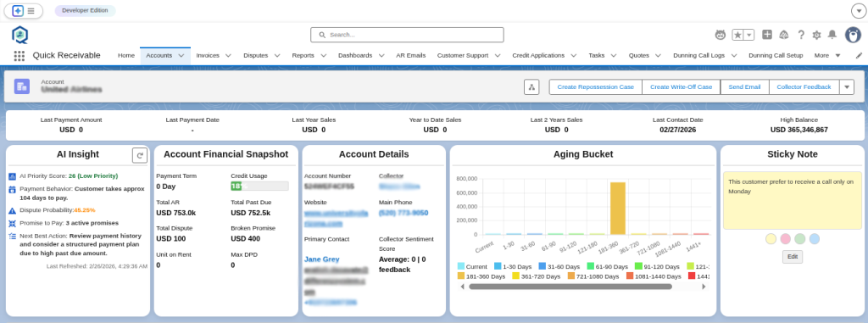Expand the Disputes tab chevron
This screenshot has width=868, height=323.
click(277, 55)
